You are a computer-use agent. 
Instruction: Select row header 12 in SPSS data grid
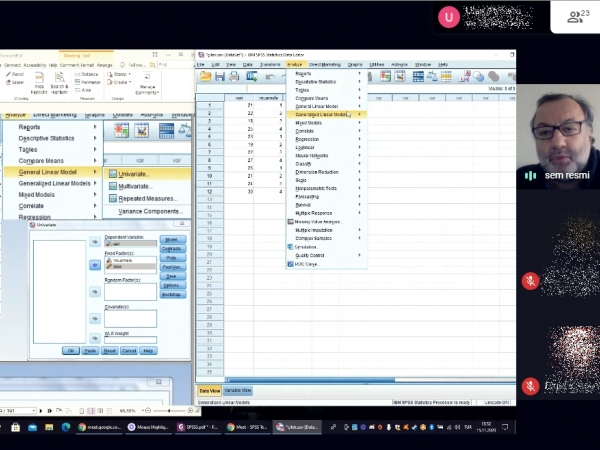pyautogui.click(x=210, y=191)
